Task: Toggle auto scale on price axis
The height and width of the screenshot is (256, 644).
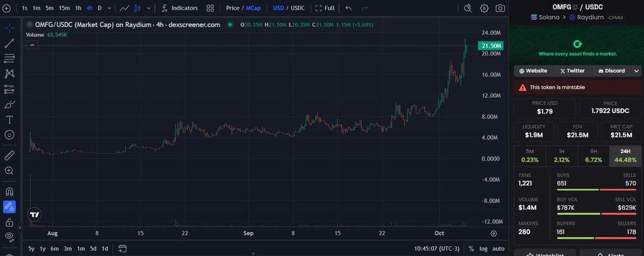Action: click(498, 249)
